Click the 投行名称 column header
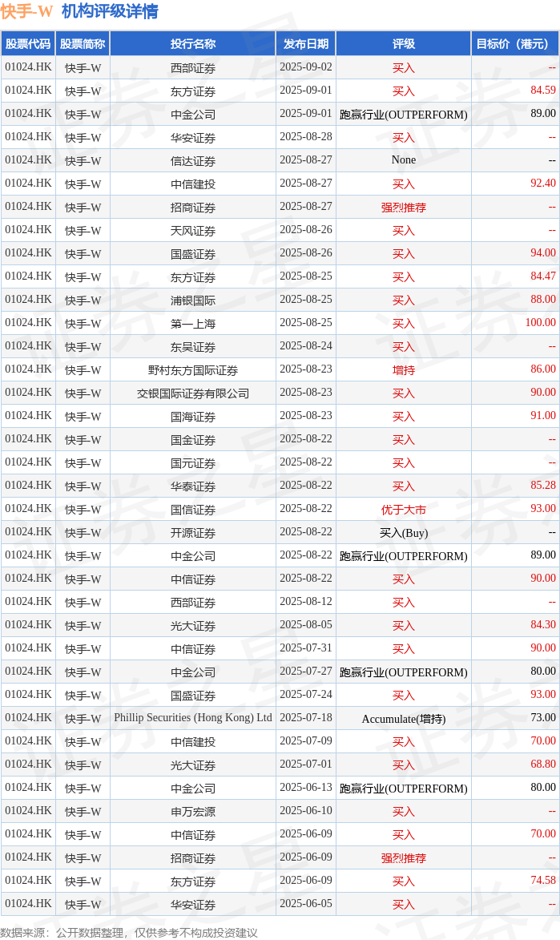 point(193,44)
